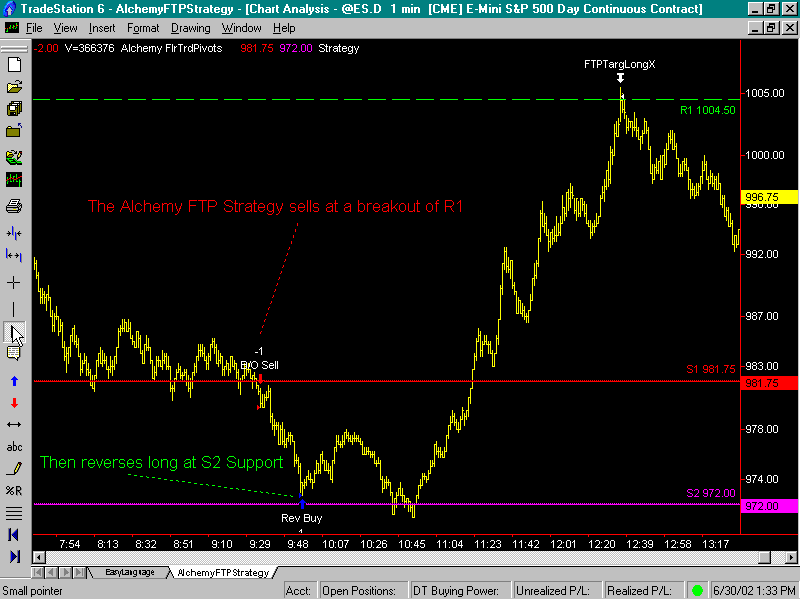Click the 6/30/02 1:33 PM clock field
This screenshot has width=800, height=600.
pyautogui.click(x=754, y=591)
